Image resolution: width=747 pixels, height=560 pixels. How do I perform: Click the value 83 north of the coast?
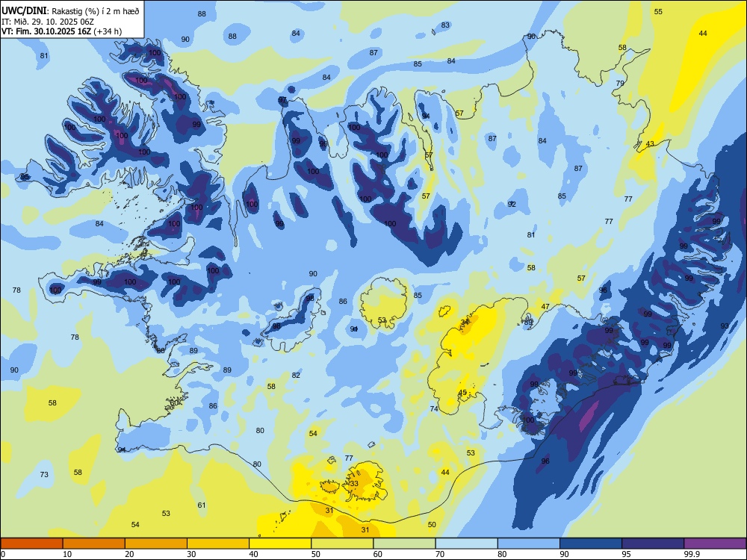click(x=445, y=25)
